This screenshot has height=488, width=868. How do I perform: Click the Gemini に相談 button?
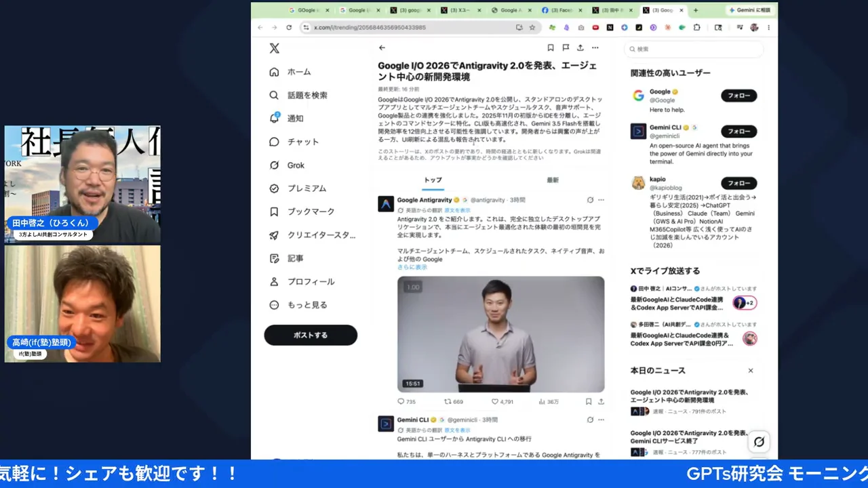point(749,10)
